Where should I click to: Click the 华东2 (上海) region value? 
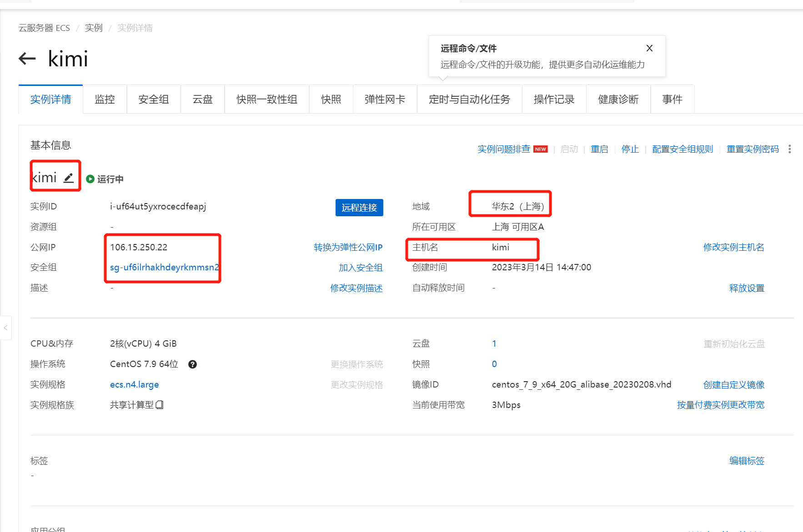click(x=518, y=206)
